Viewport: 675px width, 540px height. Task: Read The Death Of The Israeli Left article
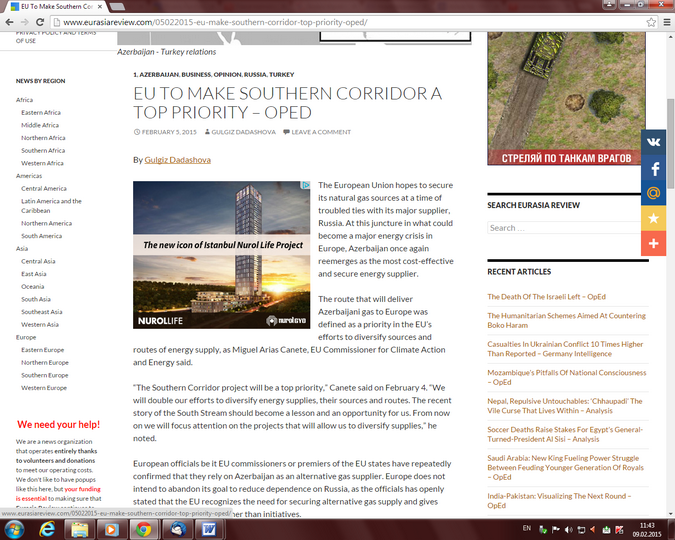point(546,297)
